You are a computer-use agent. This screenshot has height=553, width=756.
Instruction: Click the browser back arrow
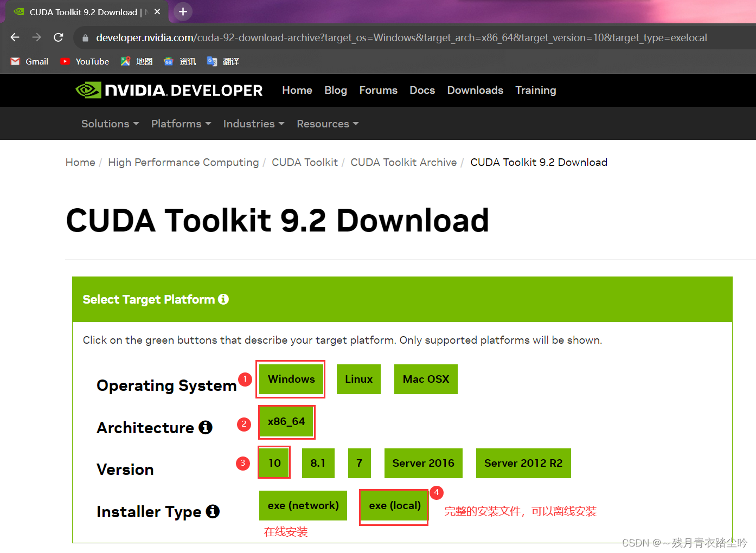[15, 37]
